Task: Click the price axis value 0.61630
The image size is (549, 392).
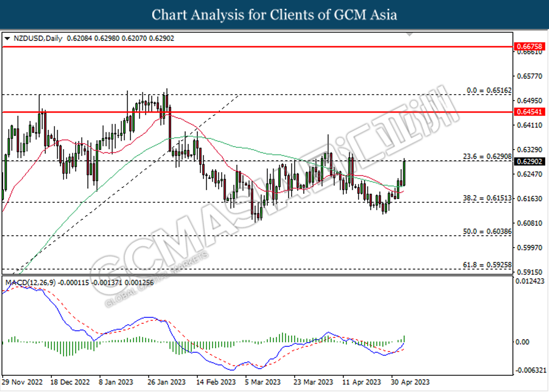Action: pos(529,199)
